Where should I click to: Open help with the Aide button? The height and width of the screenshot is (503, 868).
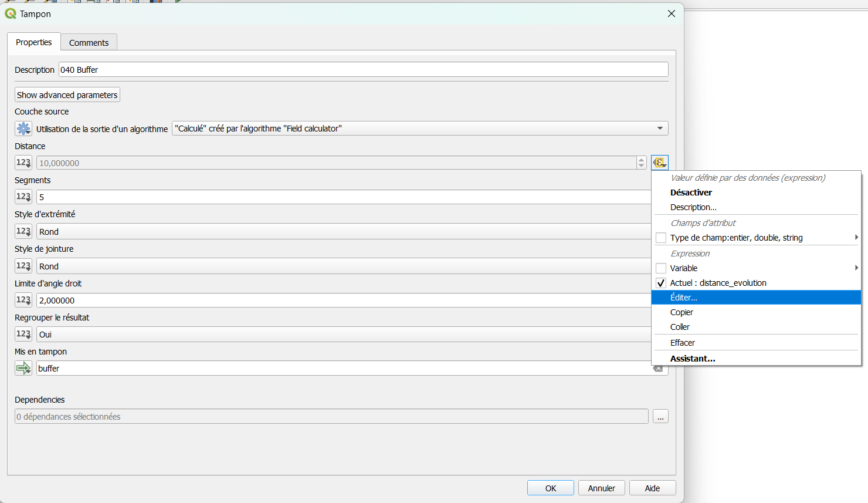[652, 488]
